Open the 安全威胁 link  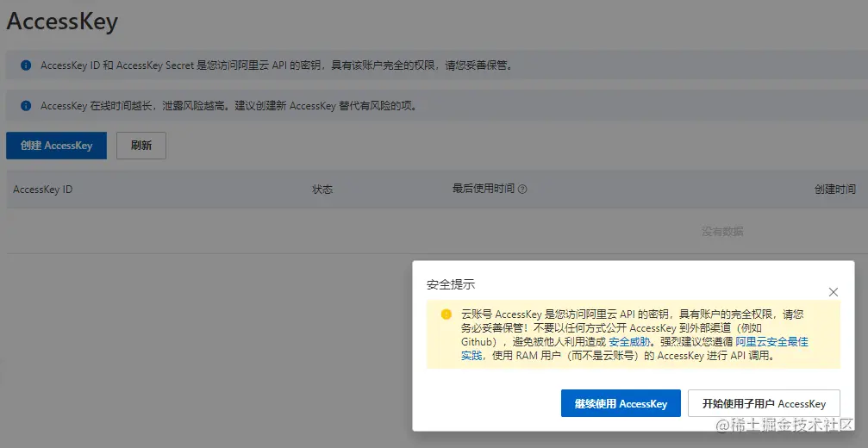click(629, 342)
